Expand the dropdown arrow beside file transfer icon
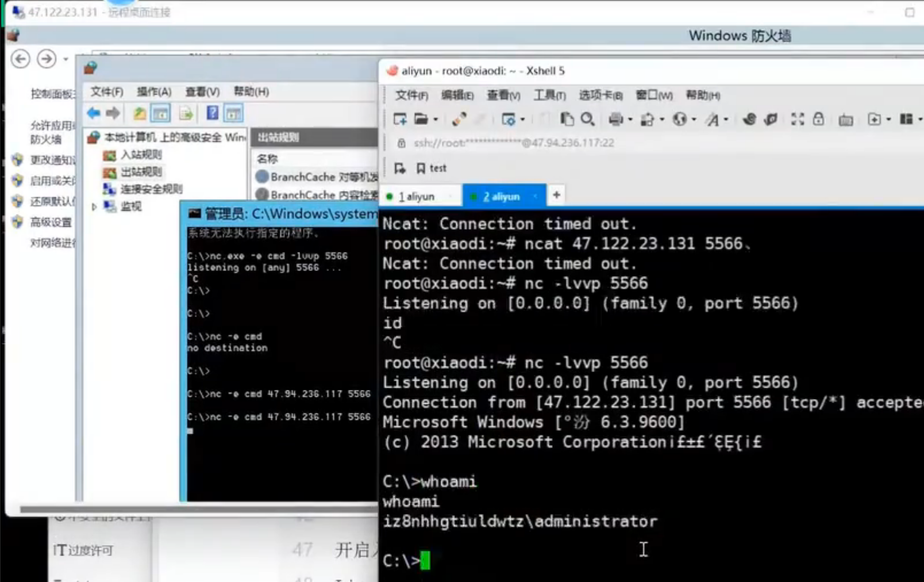 point(662,120)
